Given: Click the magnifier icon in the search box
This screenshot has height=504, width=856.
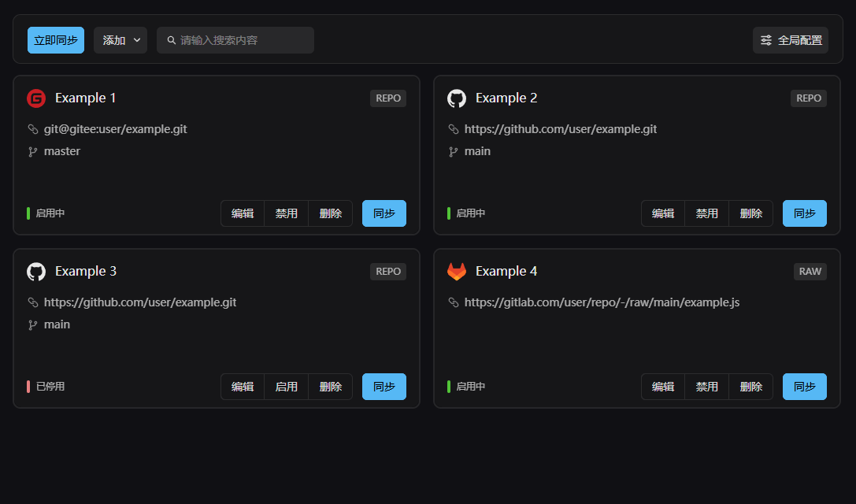Looking at the screenshot, I should [x=171, y=40].
